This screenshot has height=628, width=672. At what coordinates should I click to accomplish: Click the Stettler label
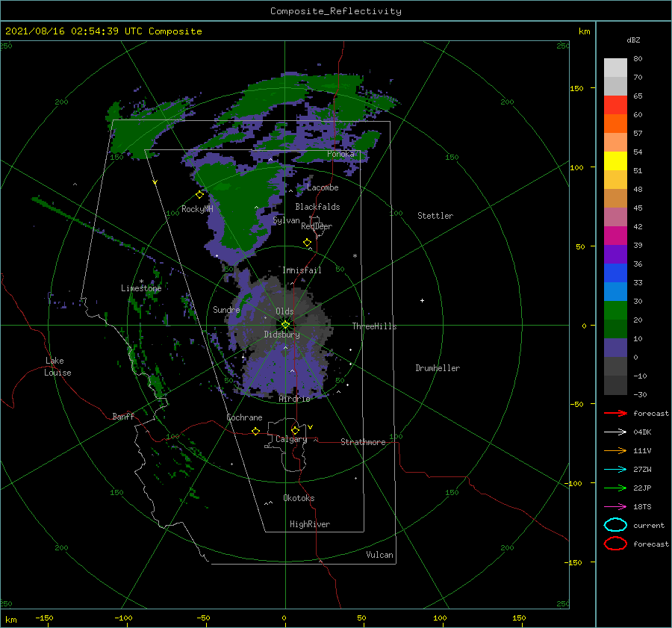(x=435, y=216)
